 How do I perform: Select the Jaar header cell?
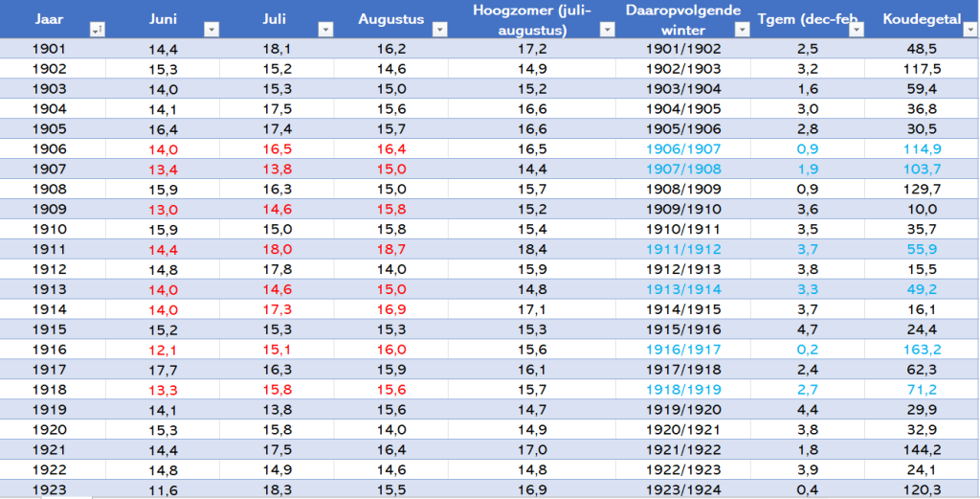53,19
